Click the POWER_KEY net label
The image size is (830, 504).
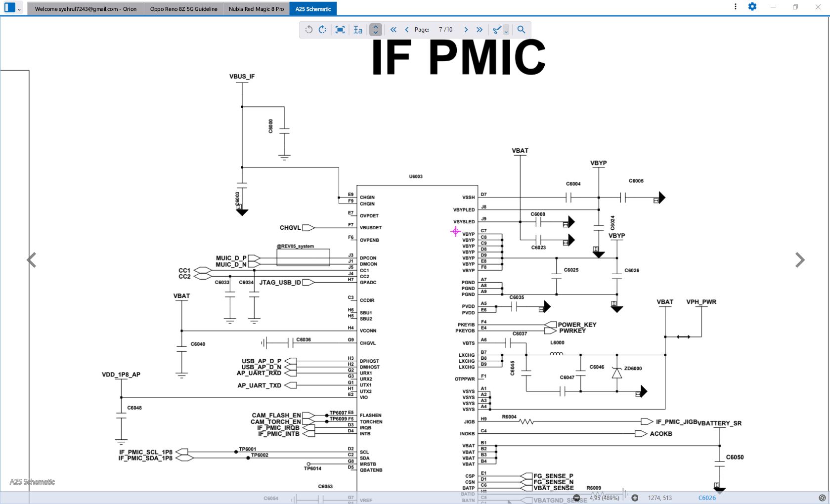(577, 325)
